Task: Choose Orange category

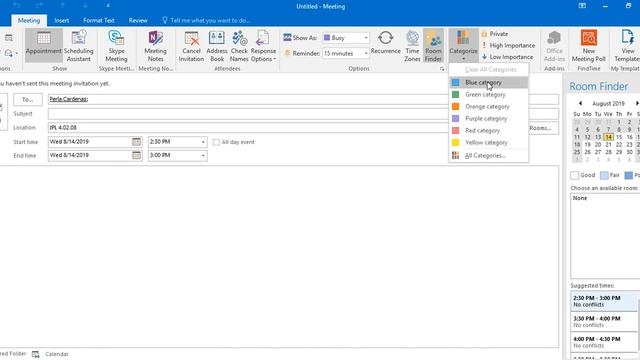Action: (x=489, y=107)
